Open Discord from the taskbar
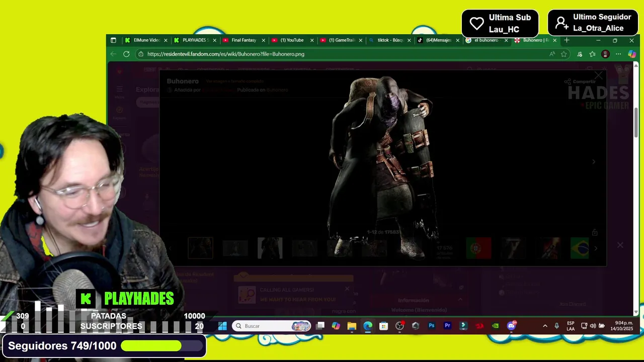644x362 pixels. point(511,326)
